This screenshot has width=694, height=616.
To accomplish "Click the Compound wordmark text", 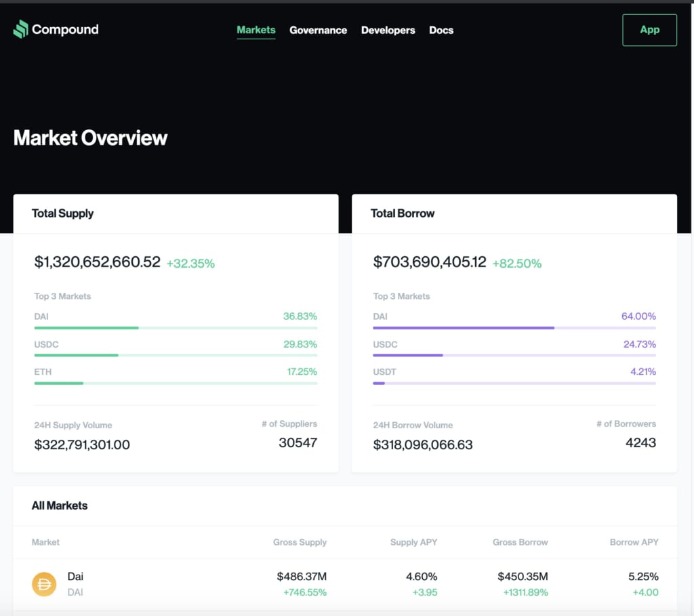I will point(66,29).
